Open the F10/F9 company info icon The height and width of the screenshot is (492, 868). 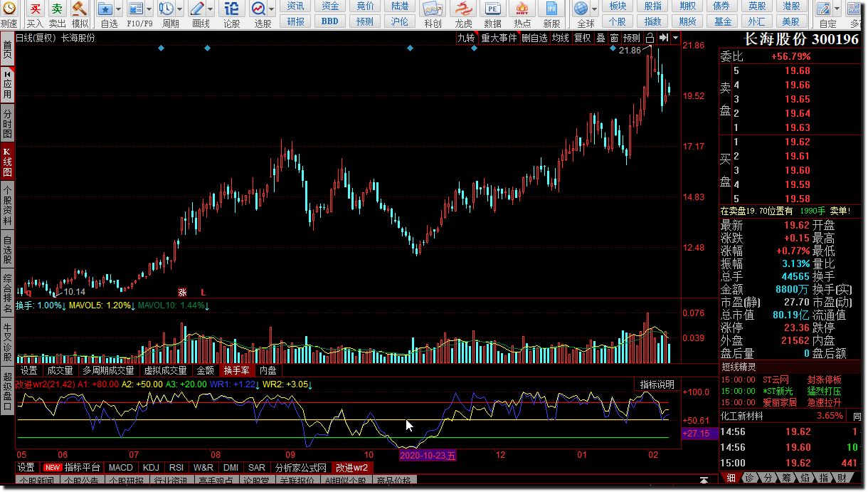[x=136, y=9]
